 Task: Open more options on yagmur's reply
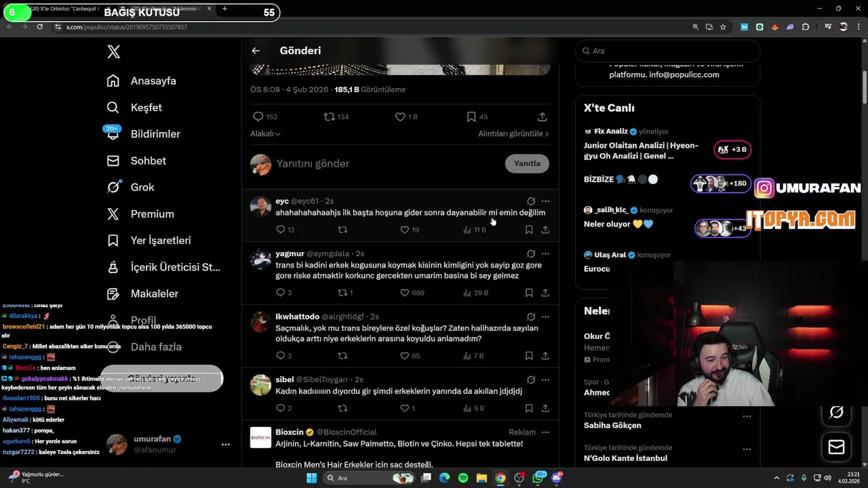545,253
